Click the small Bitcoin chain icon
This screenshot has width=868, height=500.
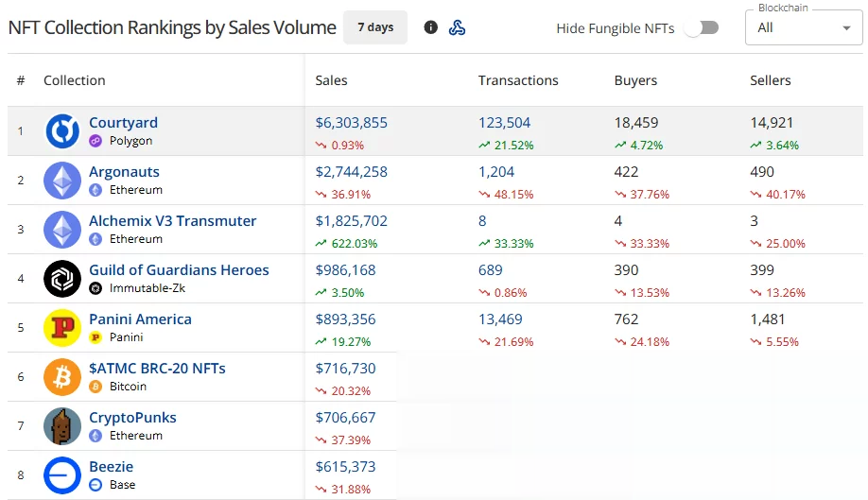pos(95,387)
